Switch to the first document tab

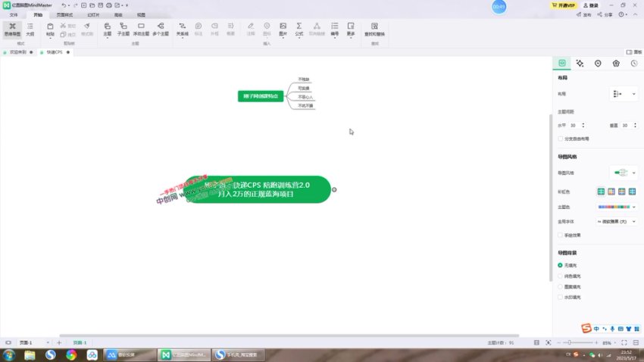click(x=18, y=52)
